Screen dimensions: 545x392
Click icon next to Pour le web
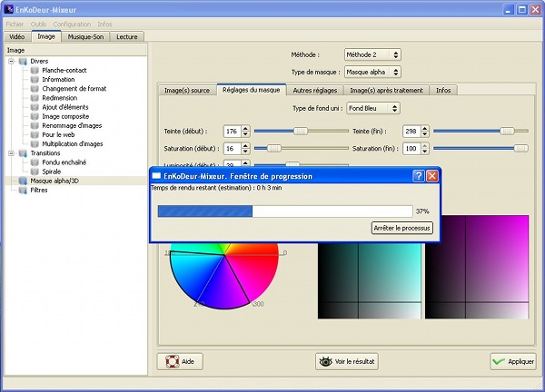35,134
